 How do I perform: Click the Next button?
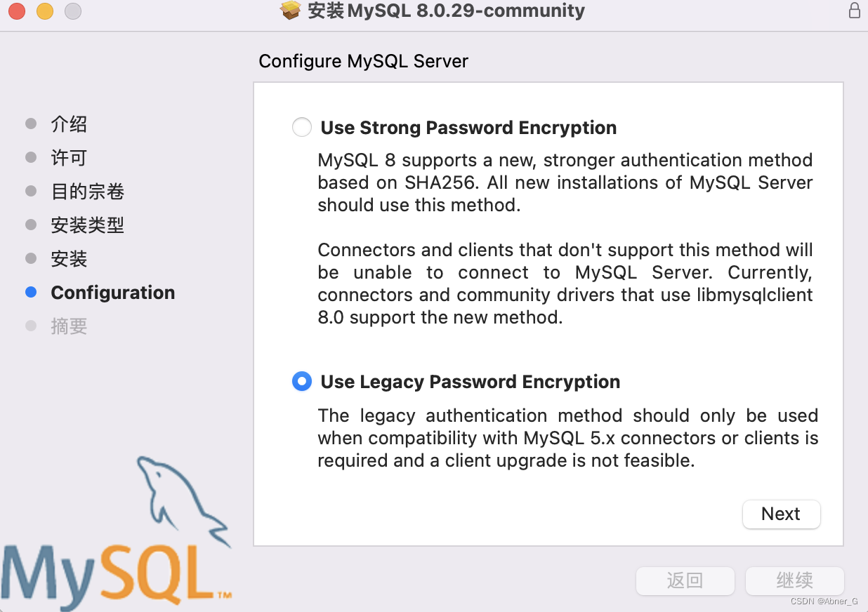(781, 514)
